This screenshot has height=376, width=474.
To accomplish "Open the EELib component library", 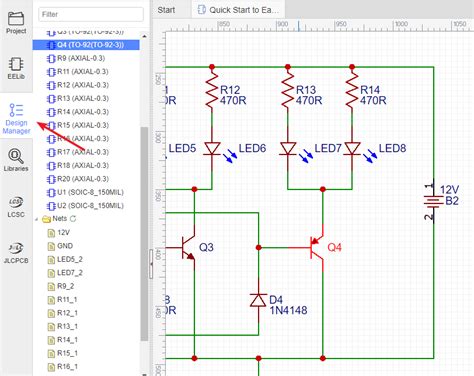I will 16,68.
